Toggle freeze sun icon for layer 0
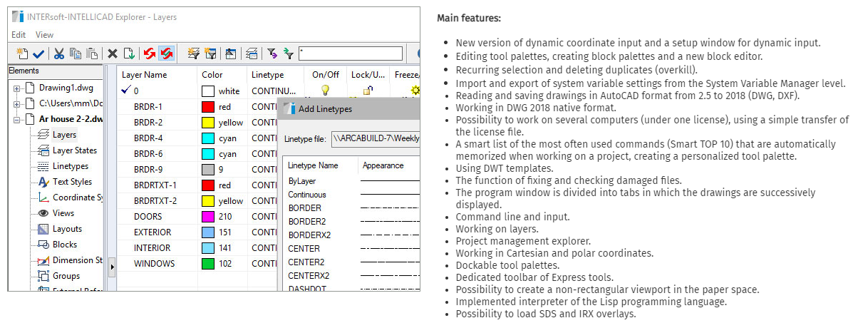868x323 pixels. [x=414, y=91]
